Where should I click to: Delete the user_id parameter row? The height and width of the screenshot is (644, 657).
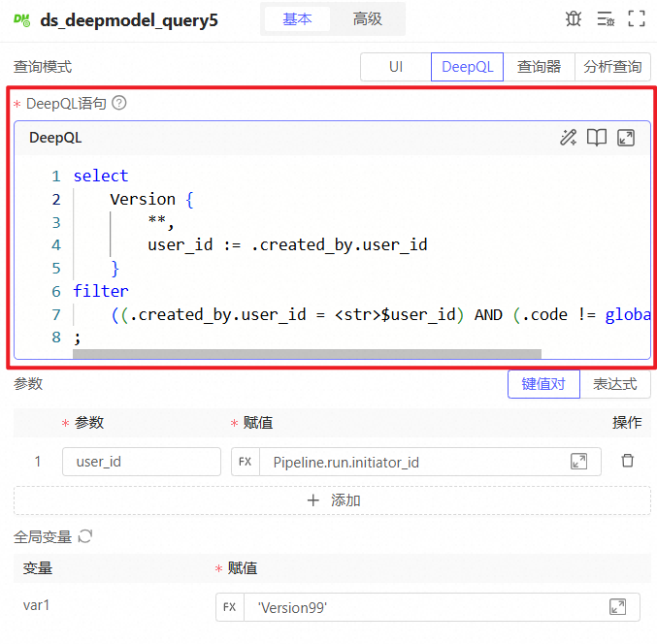pyautogui.click(x=628, y=461)
